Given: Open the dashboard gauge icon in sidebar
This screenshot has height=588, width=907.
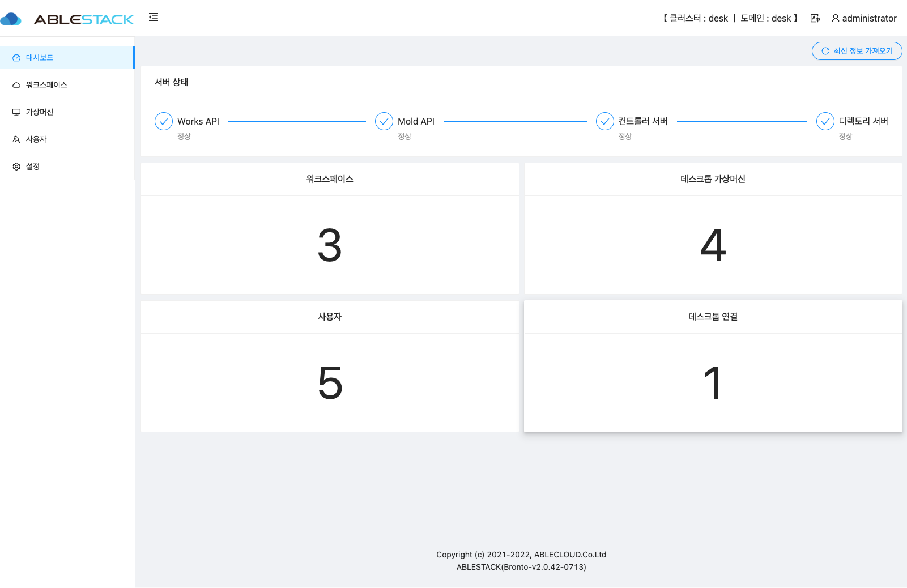Looking at the screenshot, I should point(16,57).
